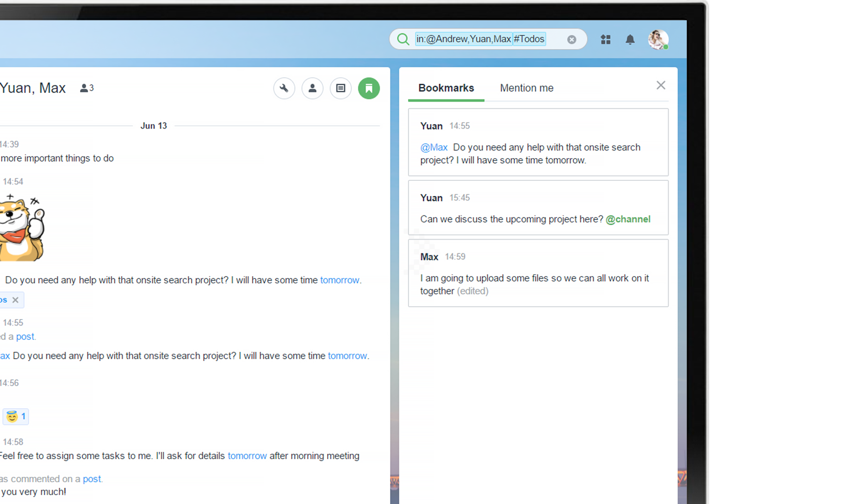Screen dimensions: 844x504
Task: Open the apps grid icon
Action: pos(605,39)
